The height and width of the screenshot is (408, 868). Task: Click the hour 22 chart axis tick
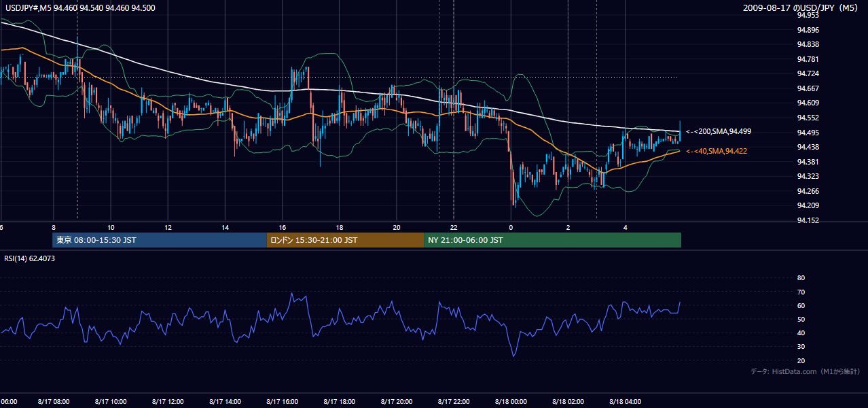pyautogui.click(x=454, y=227)
